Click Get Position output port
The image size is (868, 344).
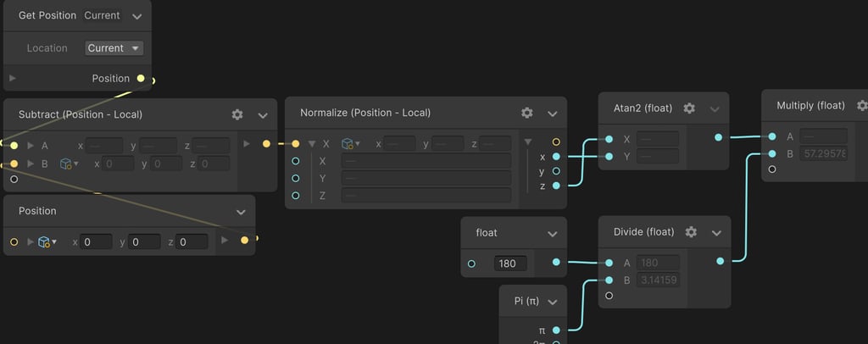pyautogui.click(x=141, y=79)
